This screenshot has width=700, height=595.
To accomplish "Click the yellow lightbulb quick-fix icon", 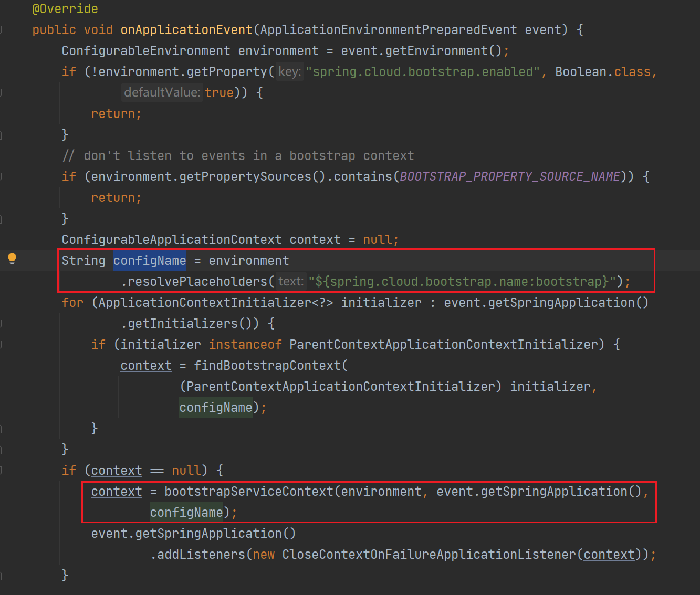I will point(12,258).
